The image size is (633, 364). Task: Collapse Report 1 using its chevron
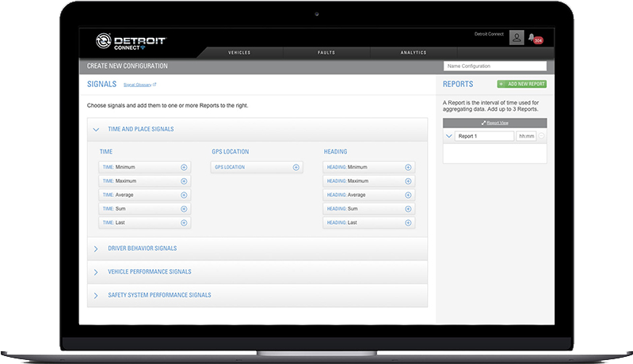[449, 136]
